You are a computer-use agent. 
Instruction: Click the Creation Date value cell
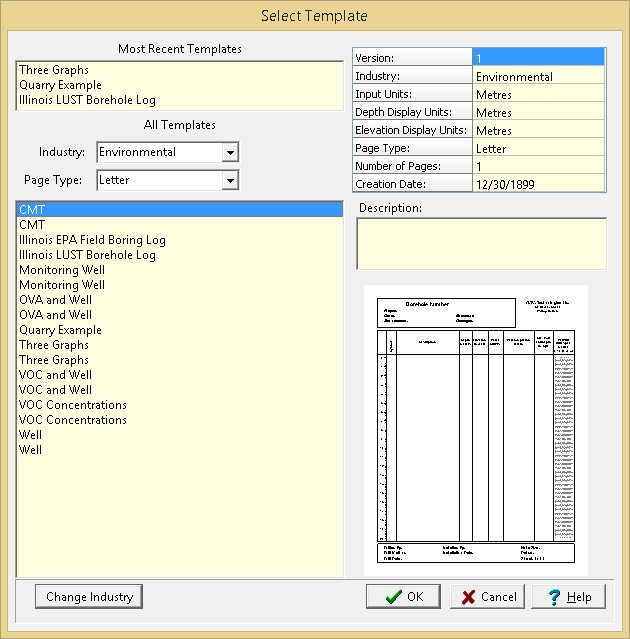[538, 184]
